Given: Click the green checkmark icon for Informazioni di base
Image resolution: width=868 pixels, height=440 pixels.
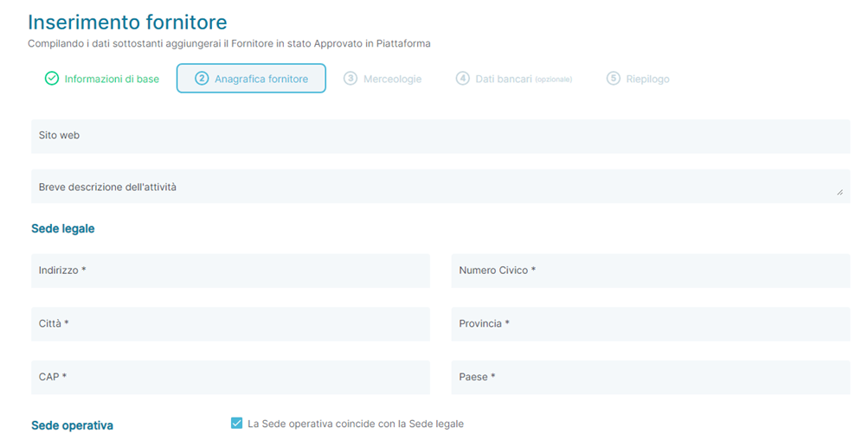Looking at the screenshot, I should 51,79.
